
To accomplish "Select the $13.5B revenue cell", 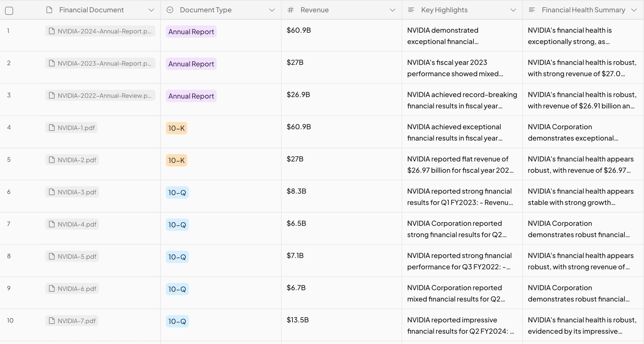I will (298, 320).
